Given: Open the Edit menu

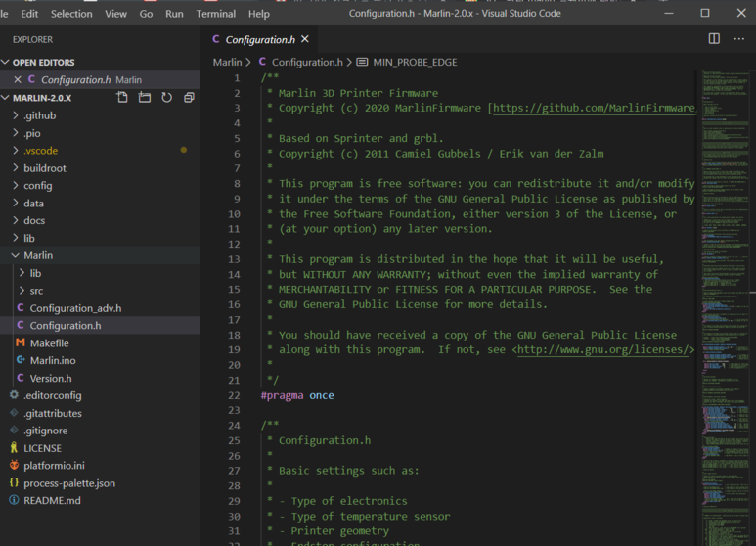Looking at the screenshot, I should coord(29,14).
